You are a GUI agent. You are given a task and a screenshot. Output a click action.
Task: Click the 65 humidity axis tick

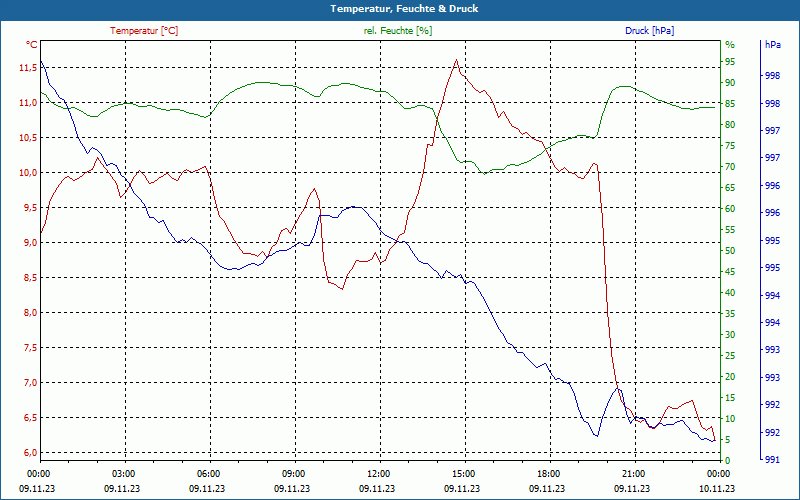(x=730, y=188)
